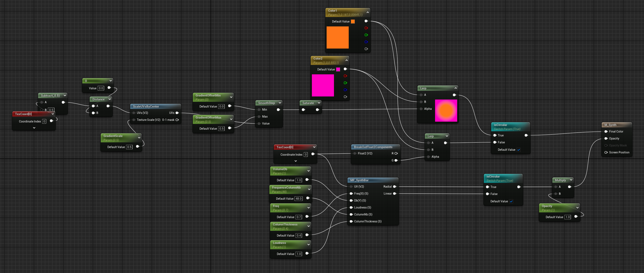This screenshot has width=644, height=273.
Task: Collapse the Color2 node preview chevron
Action: click(346, 60)
